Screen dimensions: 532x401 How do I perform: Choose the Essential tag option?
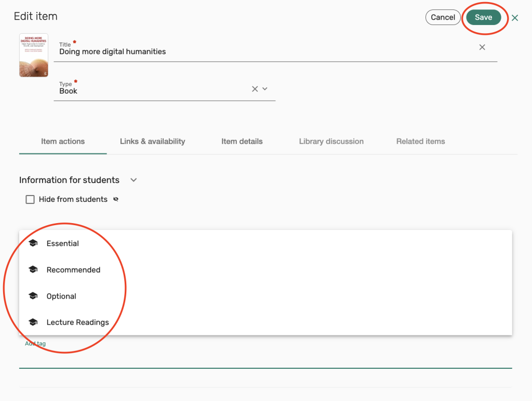[63, 243]
